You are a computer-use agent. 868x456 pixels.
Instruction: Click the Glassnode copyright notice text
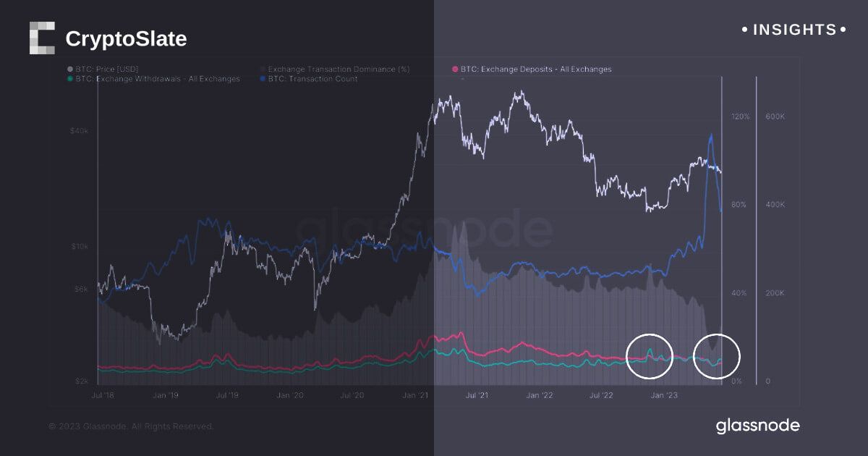coord(131,427)
